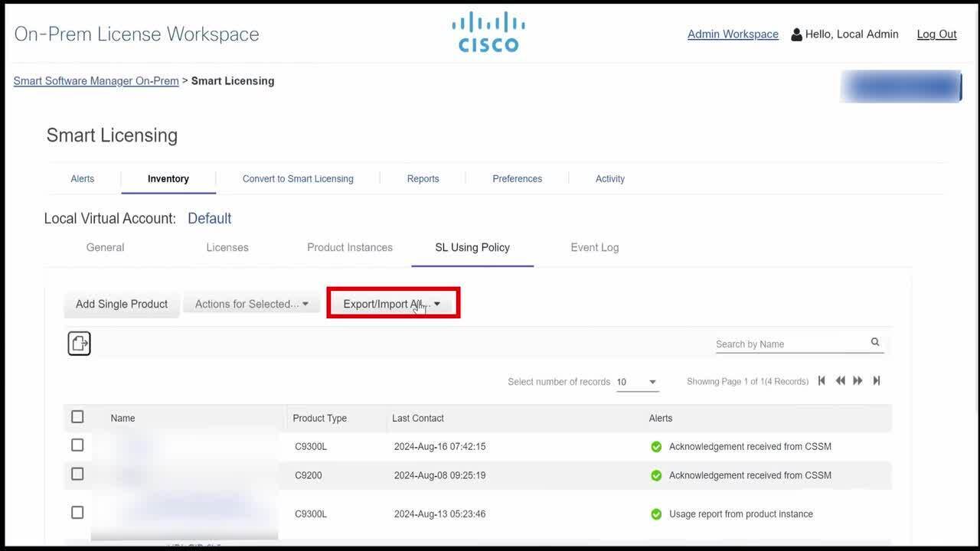Select the SL Using Policy sub-tab

point(472,247)
